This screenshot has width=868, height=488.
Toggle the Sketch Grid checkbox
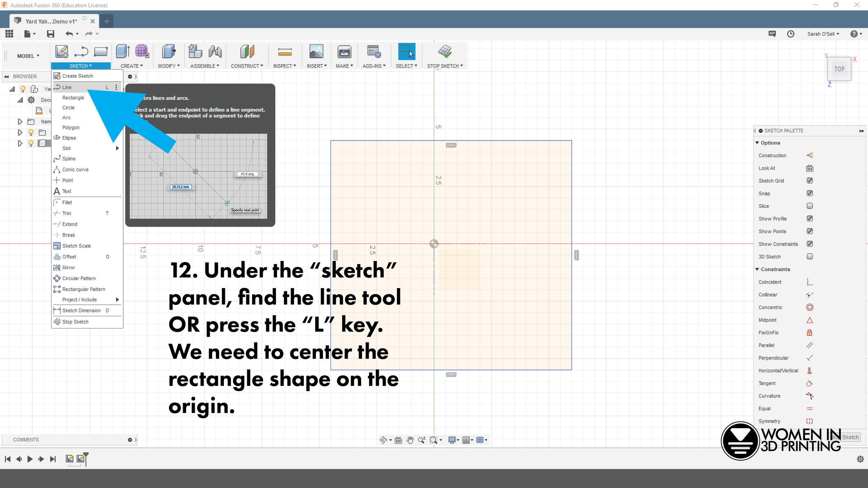pos(810,180)
